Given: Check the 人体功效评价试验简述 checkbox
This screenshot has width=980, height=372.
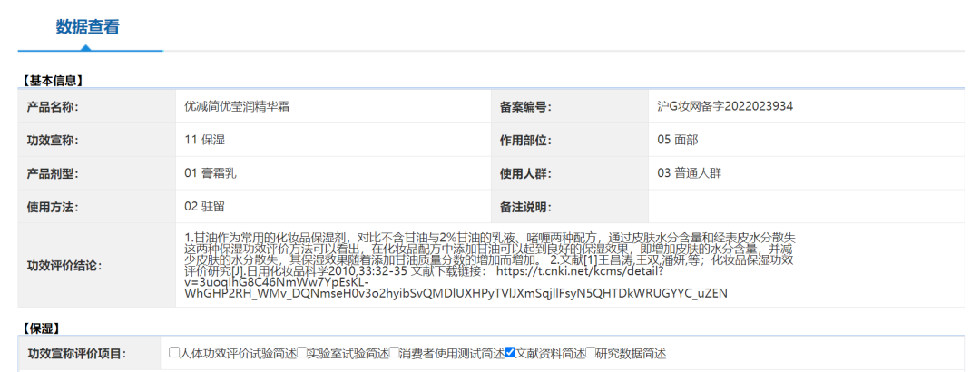Looking at the screenshot, I should pos(175,353).
